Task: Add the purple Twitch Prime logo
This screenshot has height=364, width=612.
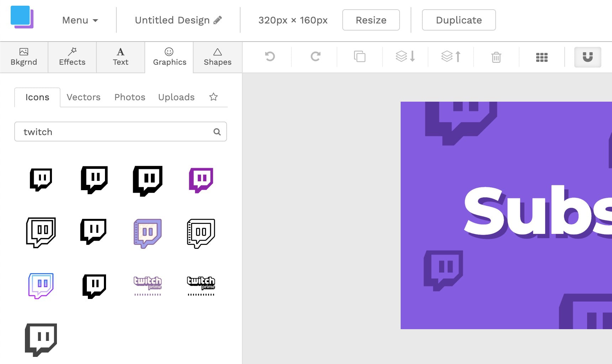Action: pyautogui.click(x=148, y=286)
